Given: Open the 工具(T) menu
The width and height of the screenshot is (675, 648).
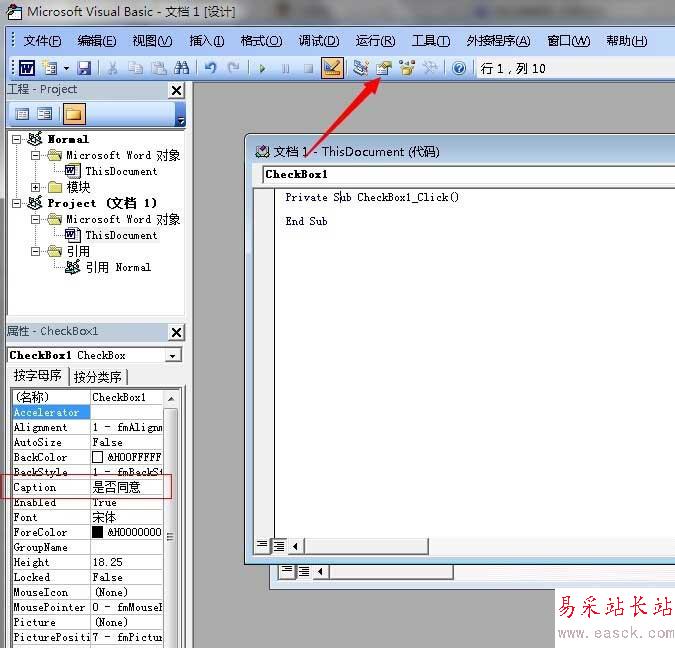Looking at the screenshot, I should [431, 41].
